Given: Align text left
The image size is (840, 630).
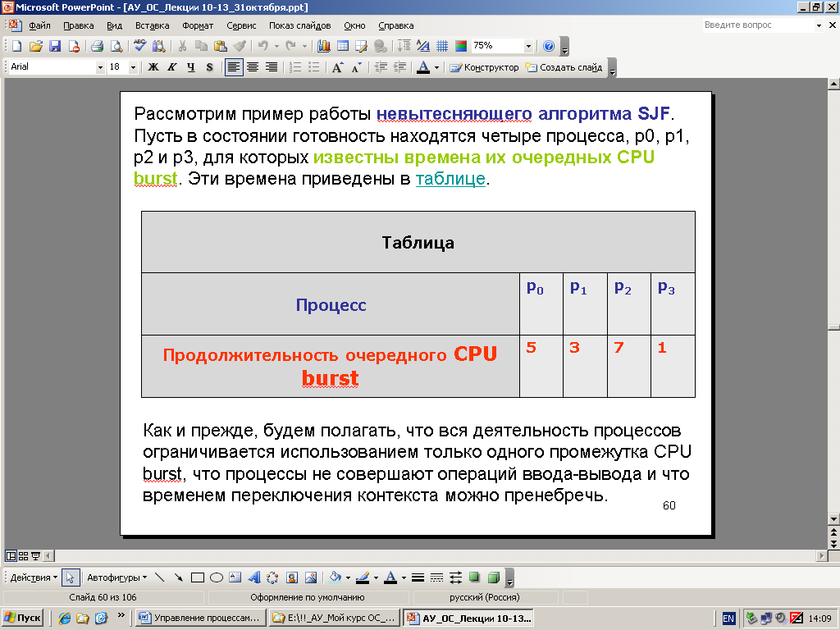Looking at the screenshot, I should tap(234, 67).
